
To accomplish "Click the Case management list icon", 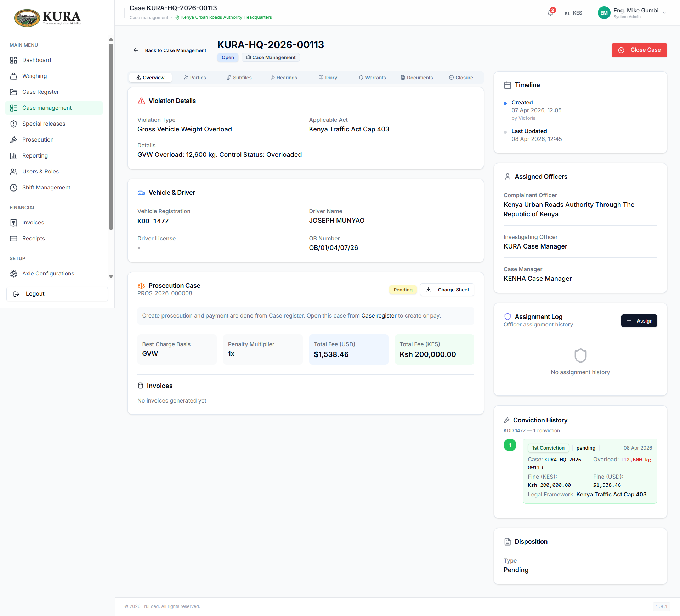I will coord(13,108).
